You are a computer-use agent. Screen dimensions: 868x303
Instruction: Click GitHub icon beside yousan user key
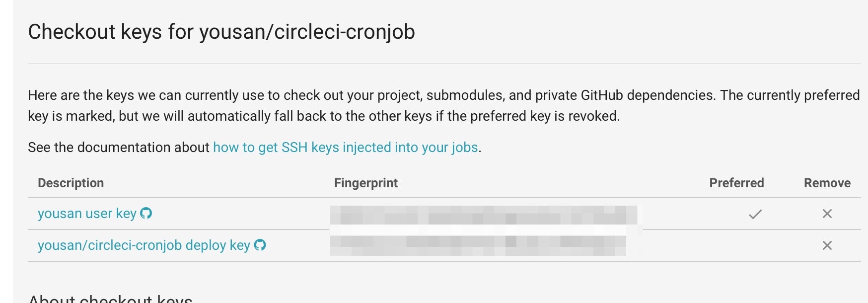click(146, 213)
